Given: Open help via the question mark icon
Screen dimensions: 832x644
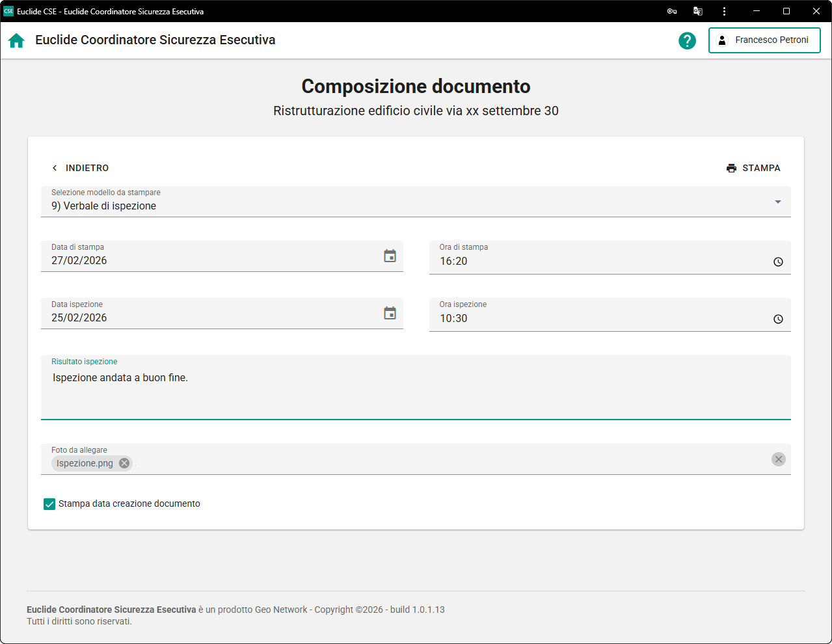Looking at the screenshot, I should (x=687, y=40).
